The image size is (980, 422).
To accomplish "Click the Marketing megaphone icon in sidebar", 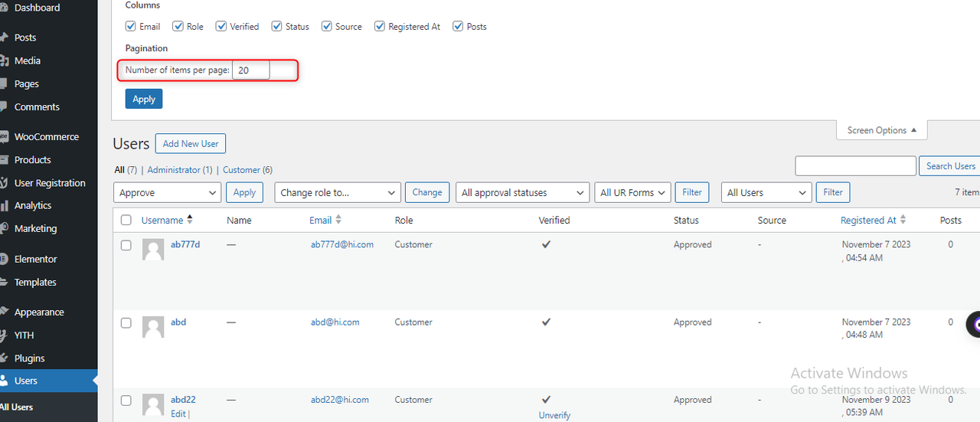I will click(5, 228).
